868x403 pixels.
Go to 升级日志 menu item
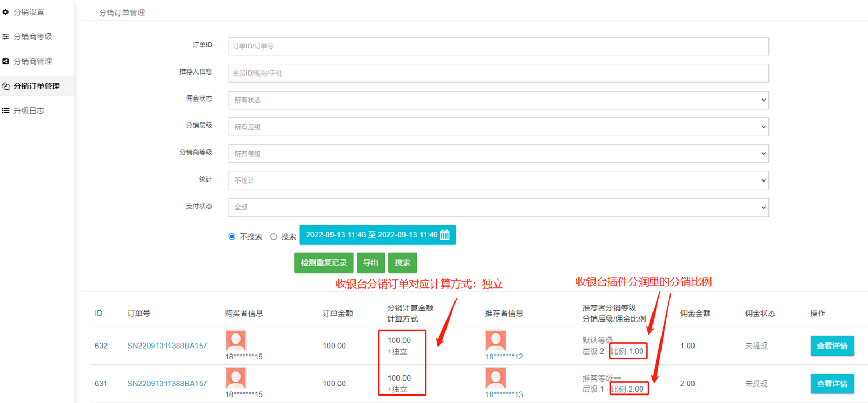pyautogui.click(x=29, y=111)
